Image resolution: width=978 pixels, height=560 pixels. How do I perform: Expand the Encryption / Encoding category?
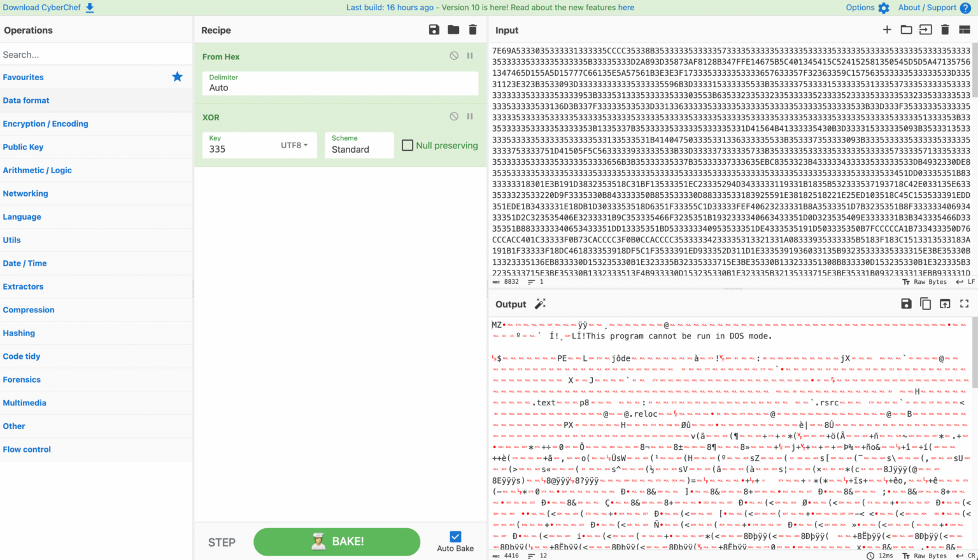click(x=96, y=123)
